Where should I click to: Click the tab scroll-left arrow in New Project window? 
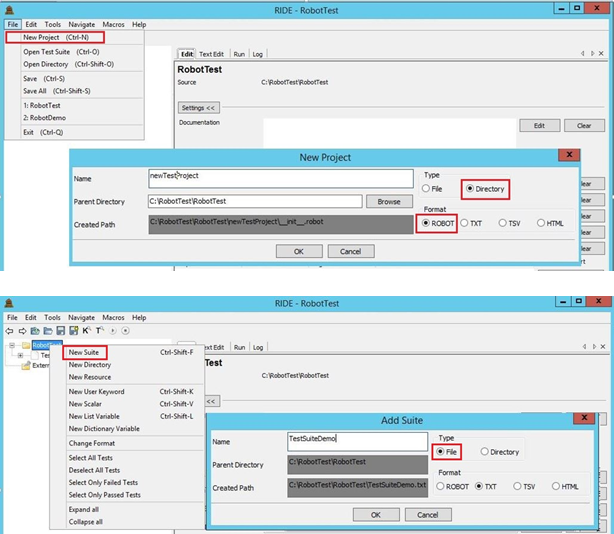[x=583, y=53]
